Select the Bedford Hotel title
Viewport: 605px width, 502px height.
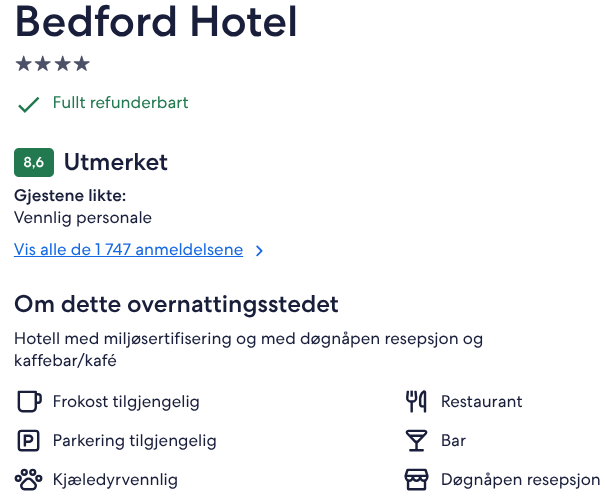click(x=156, y=22)
